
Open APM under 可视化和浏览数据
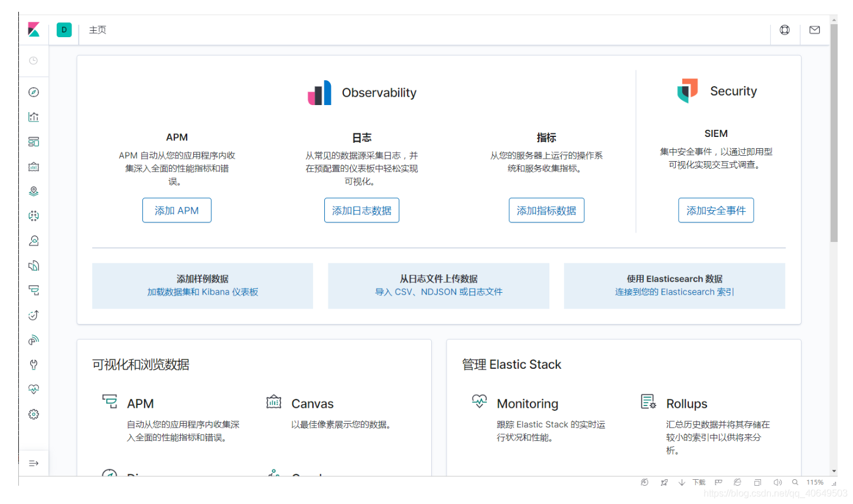pos(140,404)
